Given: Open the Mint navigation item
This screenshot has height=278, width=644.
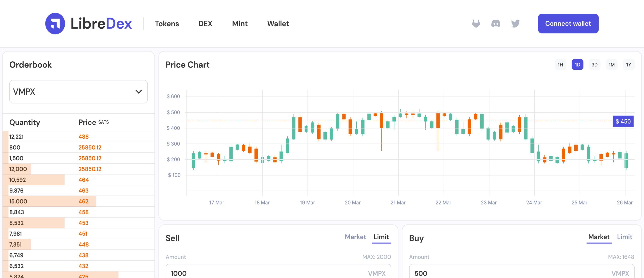Looking at the screenshot, I should click(240, 24).
